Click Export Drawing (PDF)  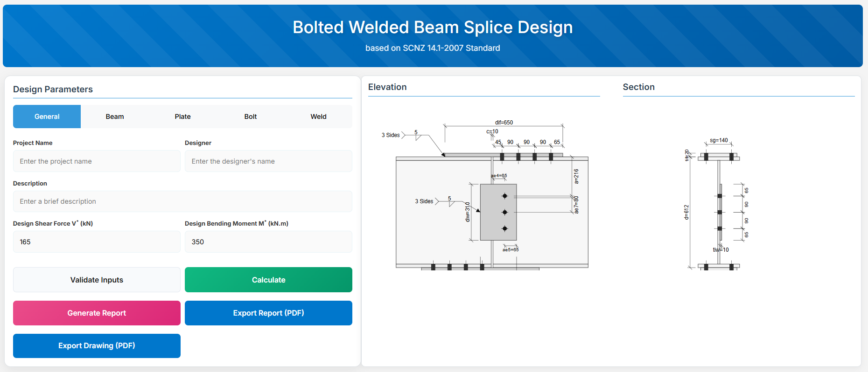(97, 346)
